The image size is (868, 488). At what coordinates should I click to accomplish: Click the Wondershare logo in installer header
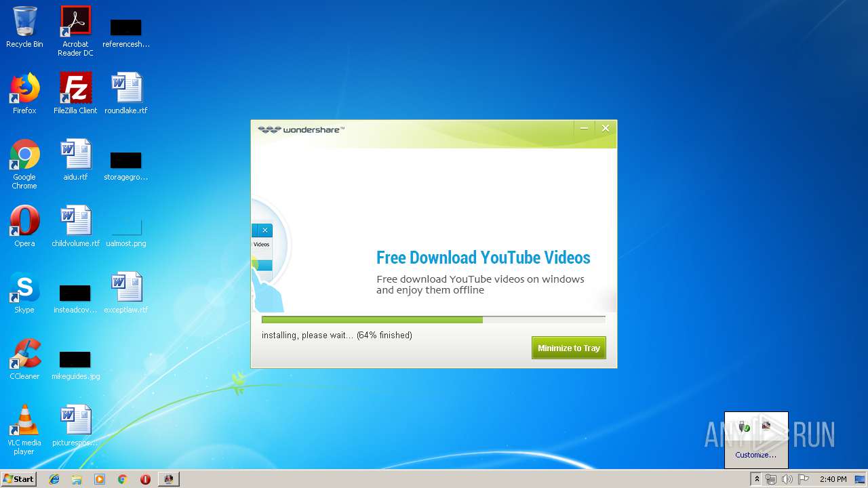click(x=301, y=129)
